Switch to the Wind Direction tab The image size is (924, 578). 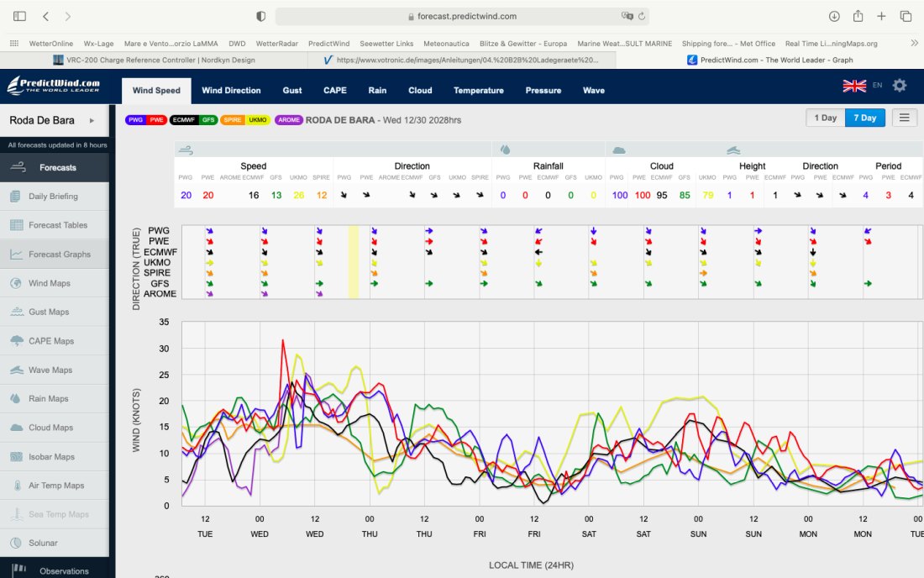coord(231,91)
